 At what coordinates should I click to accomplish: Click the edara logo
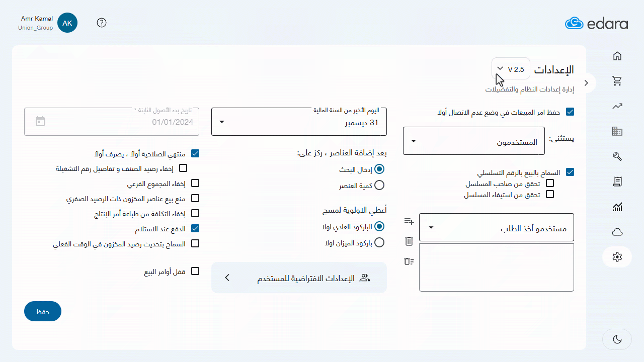596,23
